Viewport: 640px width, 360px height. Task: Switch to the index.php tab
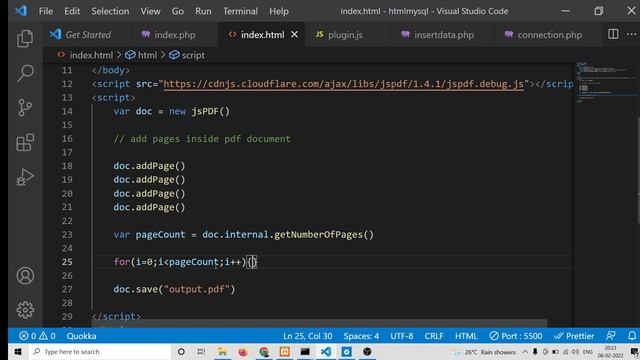(175, 35)
